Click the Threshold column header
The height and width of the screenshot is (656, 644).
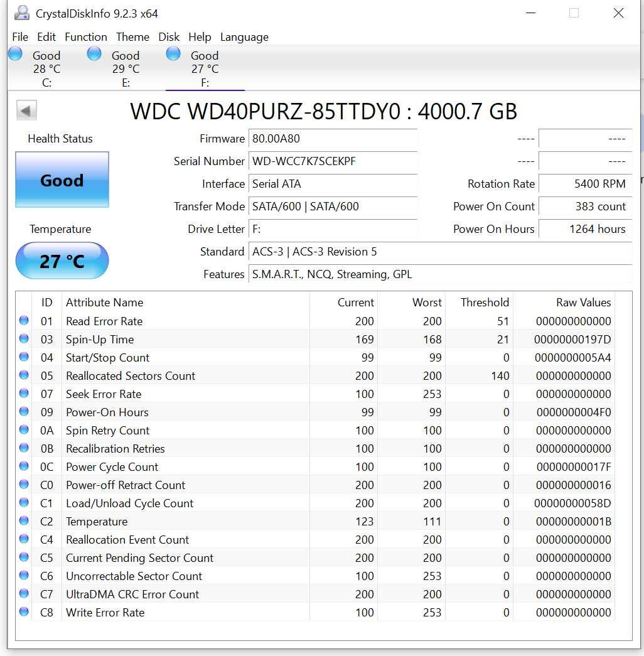coord(480,302)
